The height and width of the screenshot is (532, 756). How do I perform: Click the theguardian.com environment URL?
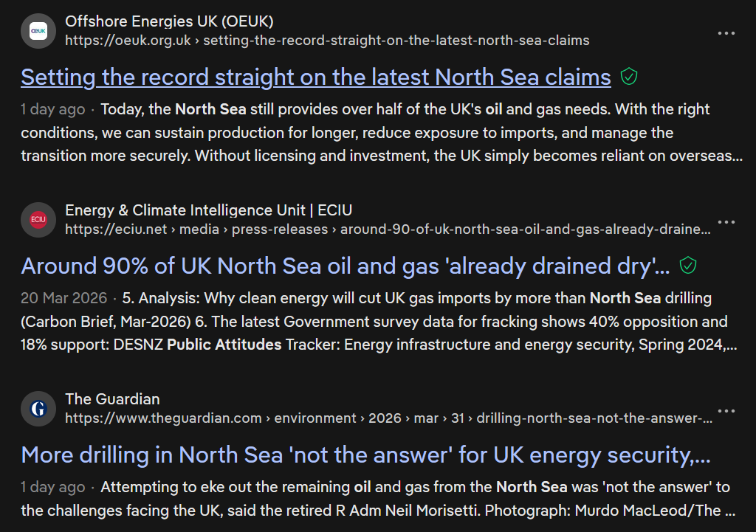click(x=388, y=418)
